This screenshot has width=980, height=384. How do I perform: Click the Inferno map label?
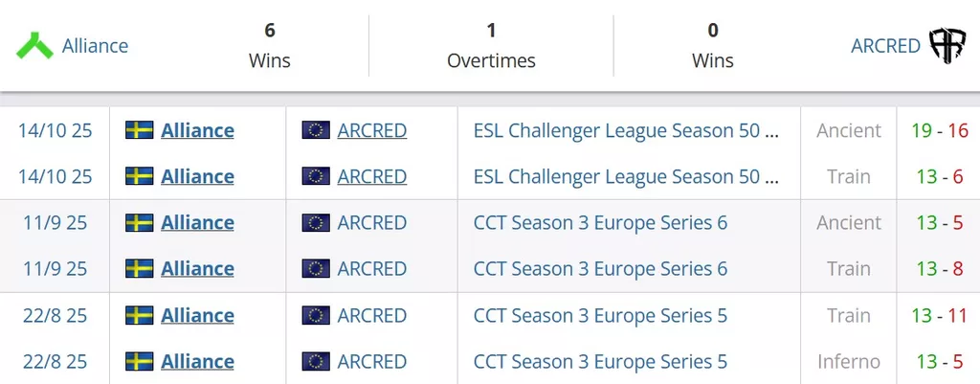point(849,361)
